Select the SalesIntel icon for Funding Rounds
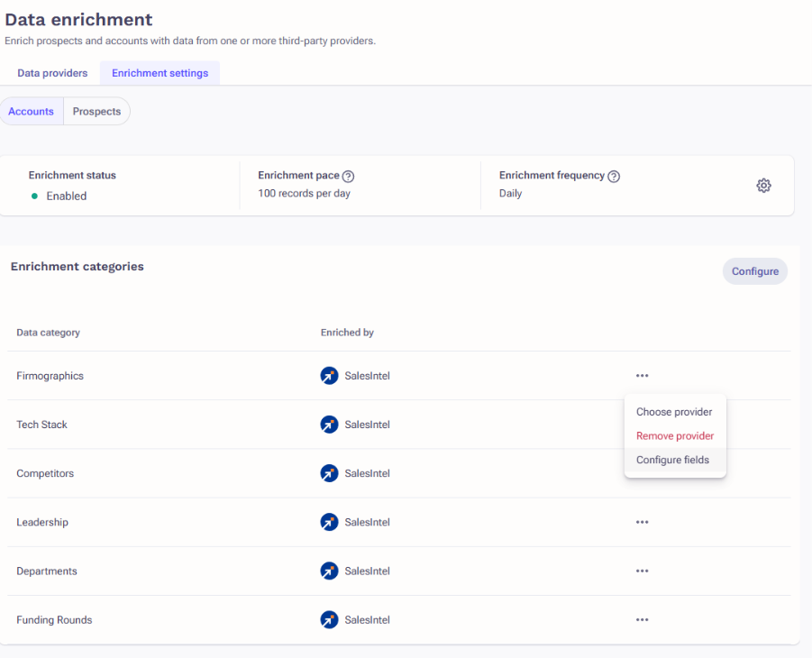 click(329, 619)
